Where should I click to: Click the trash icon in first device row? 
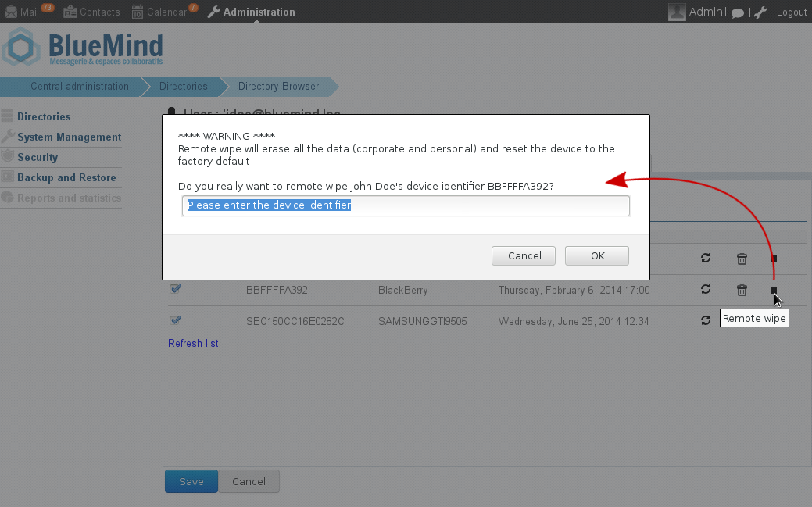coord(742,259)
